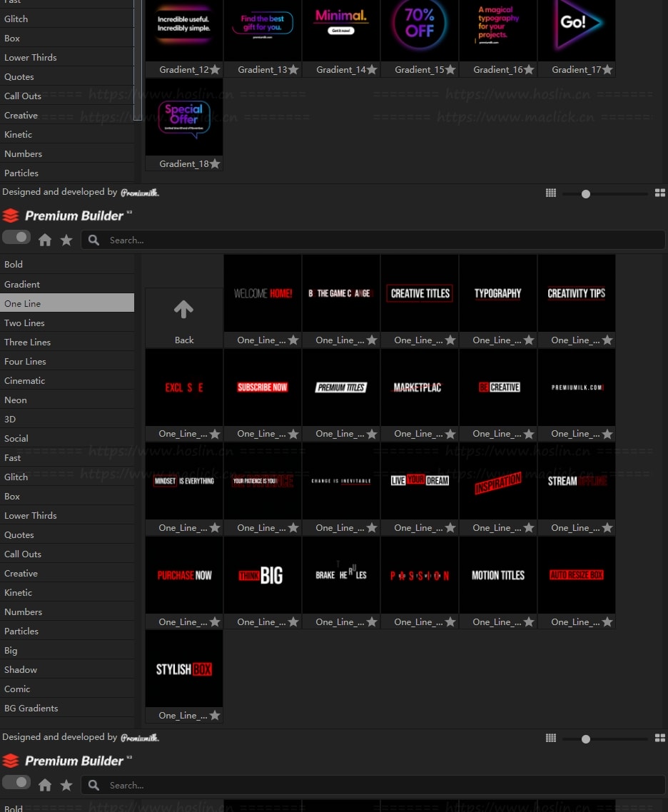Star the THINK BIG preset
The image size is (668, 812).
click(x=293, y=622)
